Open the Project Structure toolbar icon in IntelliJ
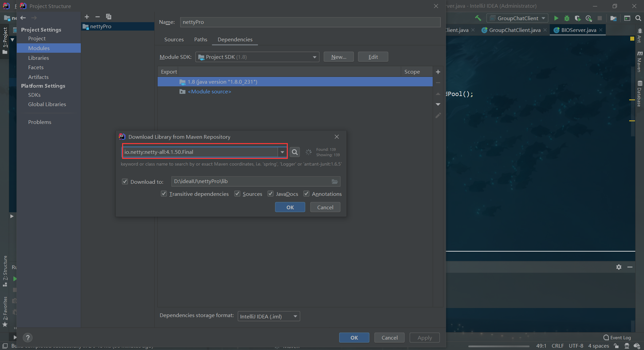Image resolution: width=644 pixels, height=350 pixels. [613, 18]
